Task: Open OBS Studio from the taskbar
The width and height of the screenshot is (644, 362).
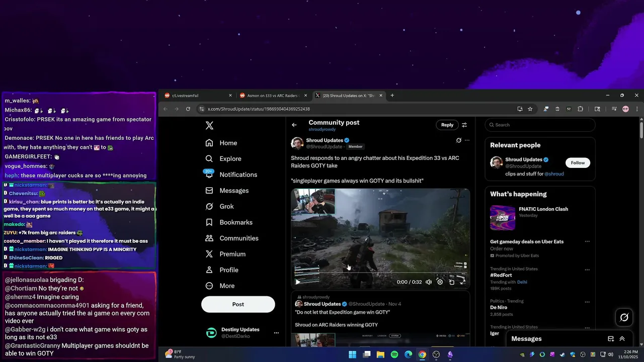Action: pyautogui.click(x=436, y=354)
